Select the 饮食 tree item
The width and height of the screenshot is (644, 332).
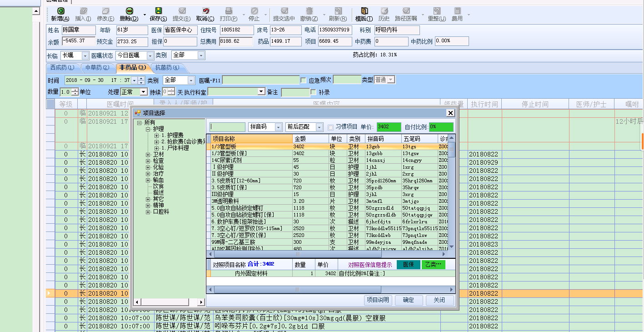pos(158,186)
